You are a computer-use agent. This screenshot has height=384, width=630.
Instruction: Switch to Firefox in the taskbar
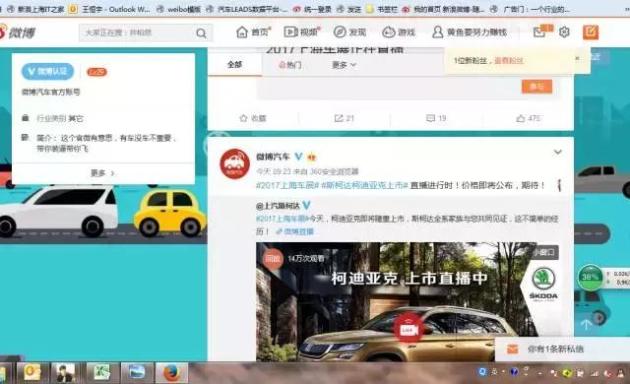pyautogui.click(x=172, y=373)
